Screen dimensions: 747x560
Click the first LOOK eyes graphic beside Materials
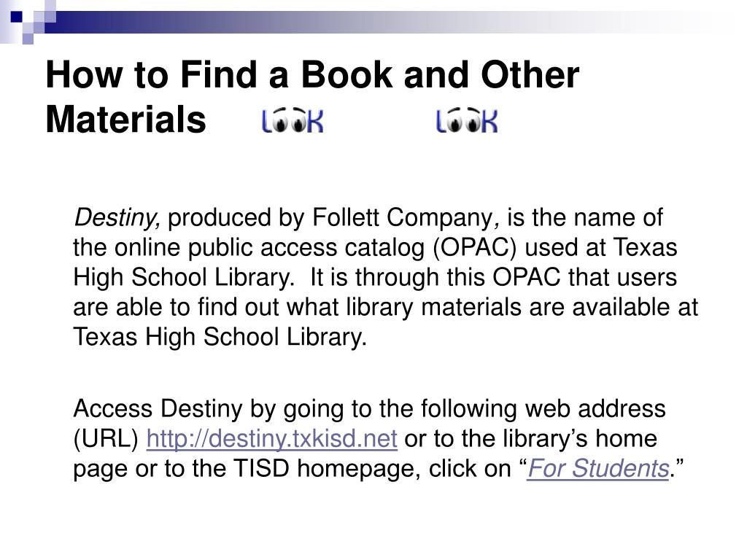click(293, 121)
